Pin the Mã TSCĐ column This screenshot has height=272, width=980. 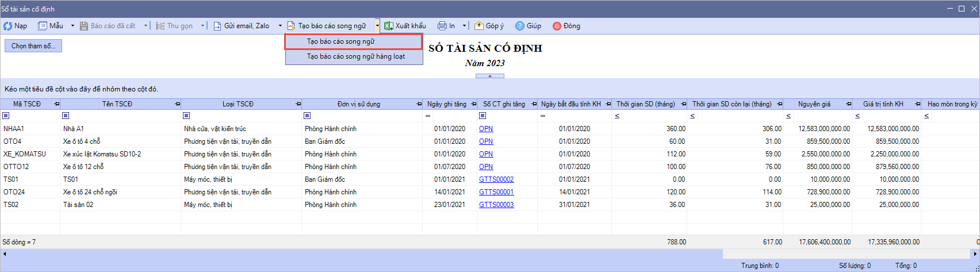point(56,104)
